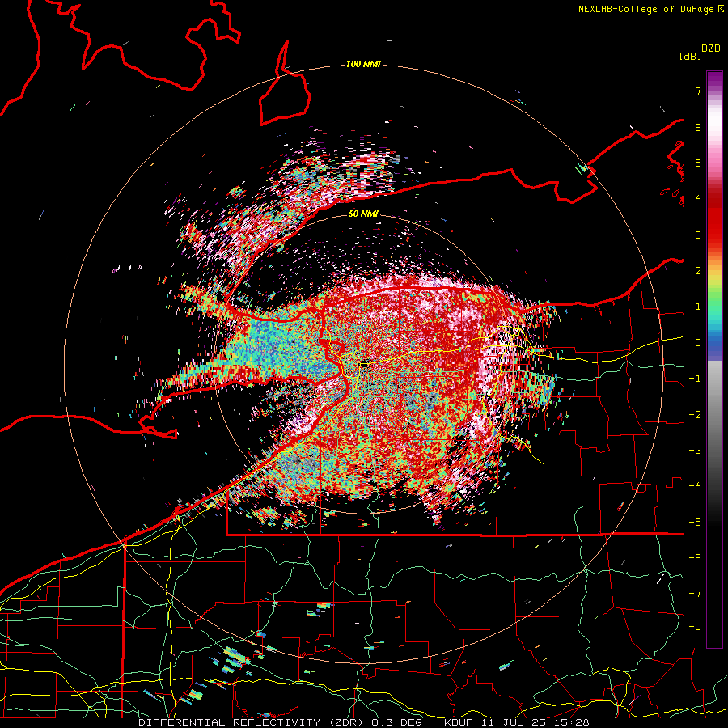
Task: Select the "-5" value on the color scale
Action: click(695, 522)
